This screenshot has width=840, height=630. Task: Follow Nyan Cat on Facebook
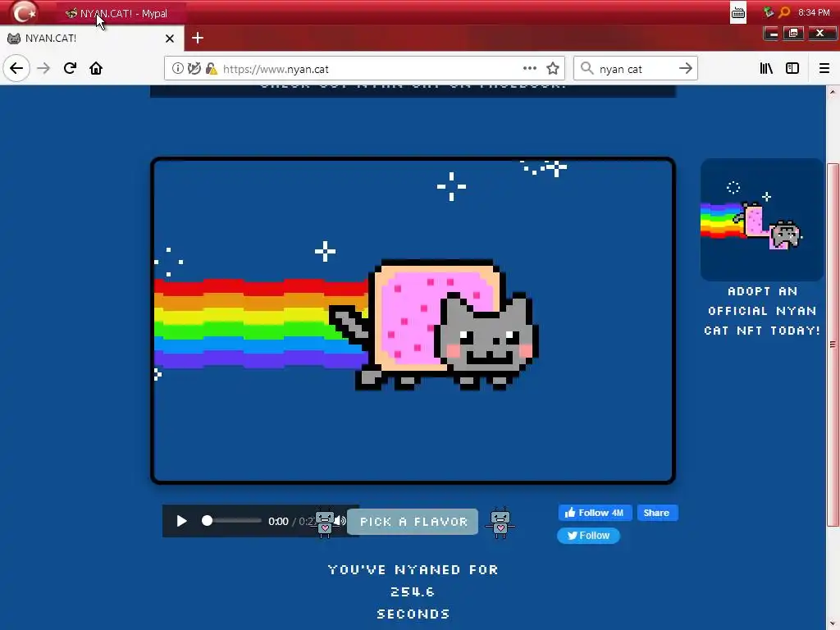(595, 513)
